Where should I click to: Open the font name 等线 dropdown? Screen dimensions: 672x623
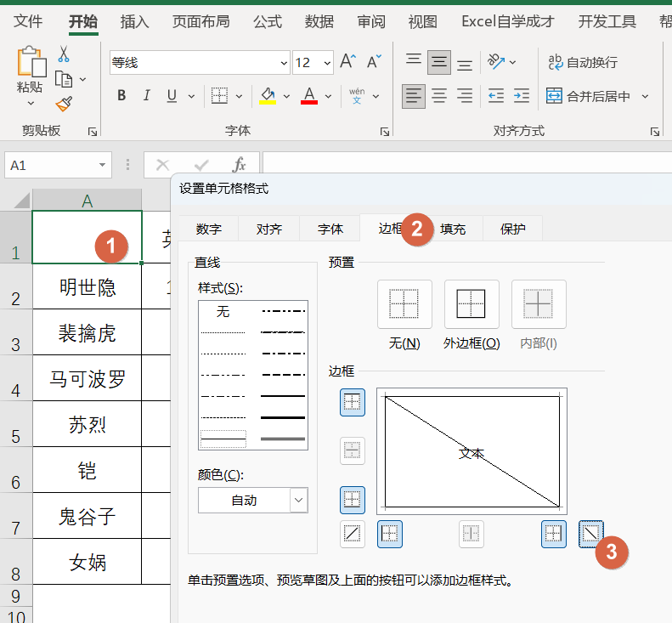(x=284, y=63)
